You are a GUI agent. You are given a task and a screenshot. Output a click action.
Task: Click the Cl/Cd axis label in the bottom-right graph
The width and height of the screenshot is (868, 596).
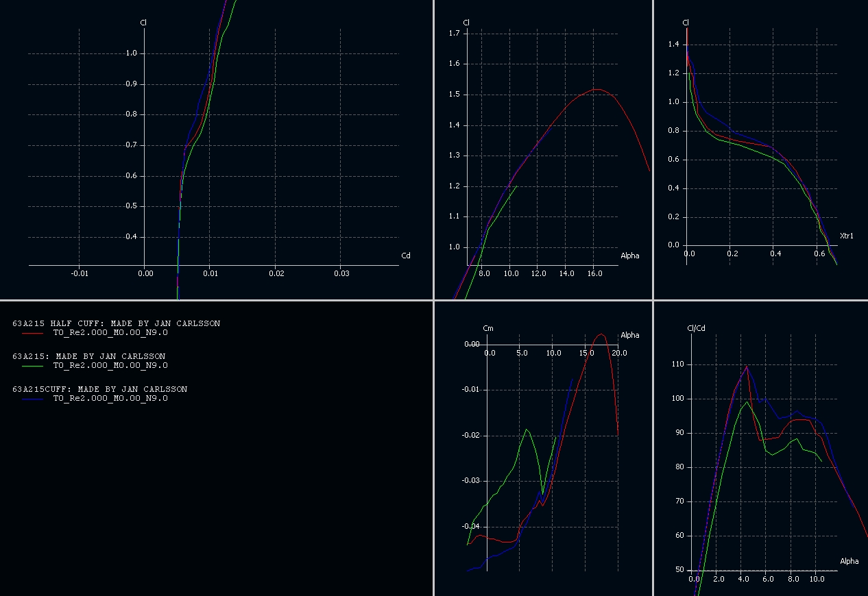(696, 328)
